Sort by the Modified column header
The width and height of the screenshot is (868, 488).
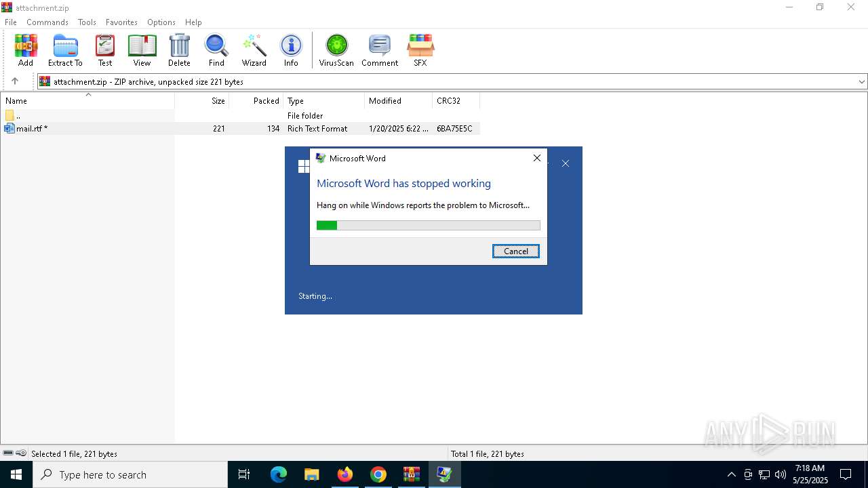click(399, 100)
